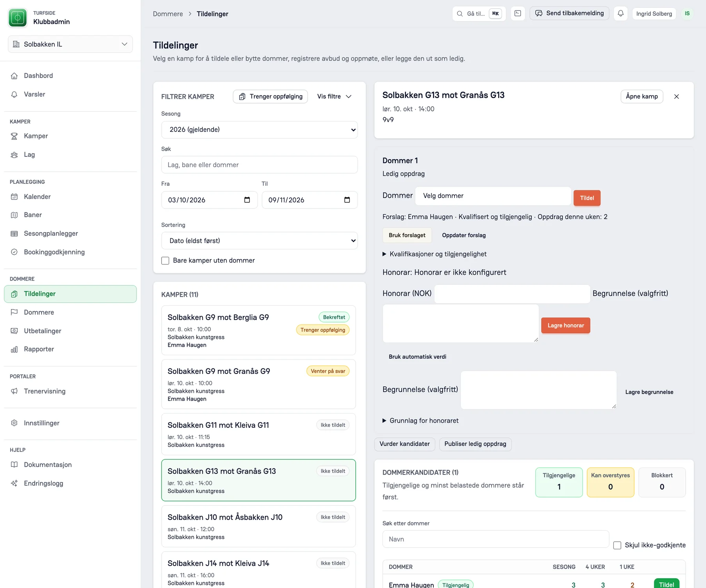706x588 pixels.
Task: Open the Sesong dropdown
Action: click(x=259, y=130)
